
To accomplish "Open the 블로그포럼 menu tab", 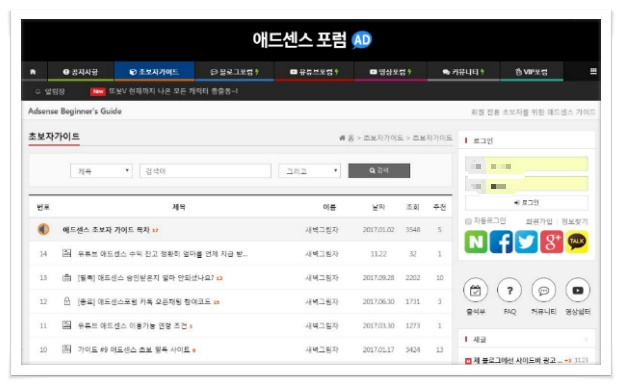I will [234, 72].
